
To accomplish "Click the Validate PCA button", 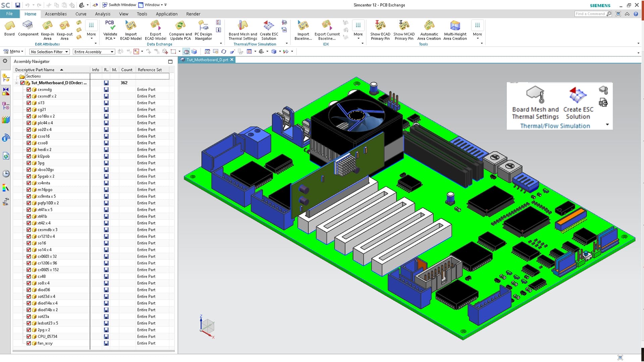I will point(110,30).
